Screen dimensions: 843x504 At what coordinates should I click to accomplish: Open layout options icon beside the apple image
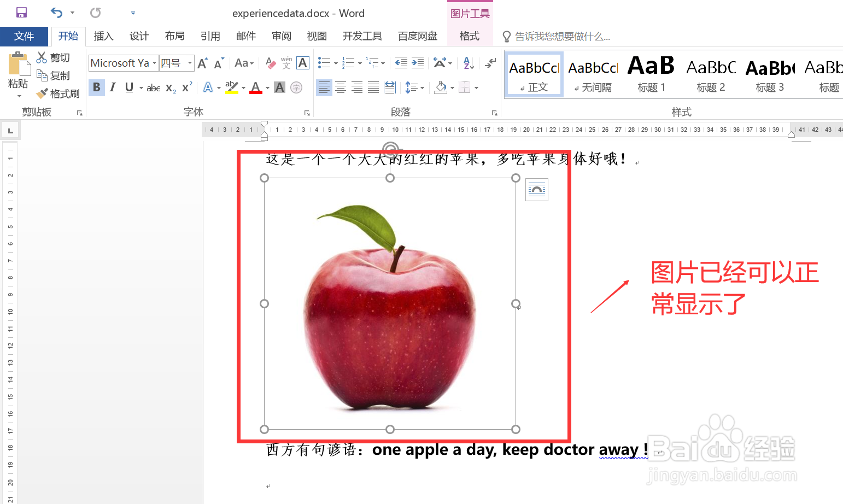(537, 190)
